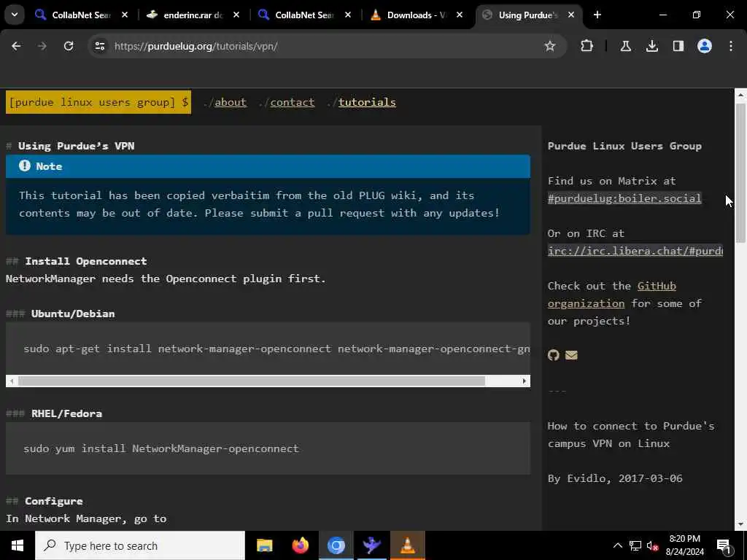Screen dimensions: 747x560
Task: Click the sudo yum install command text
Action: coord(161,448)
